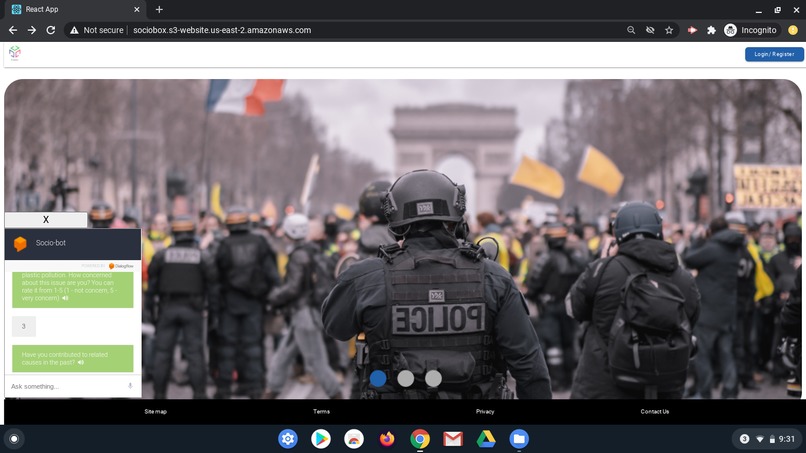Open the Site map footer link
The height and width of the screenshot is (453, 806).
coord(156,411)
